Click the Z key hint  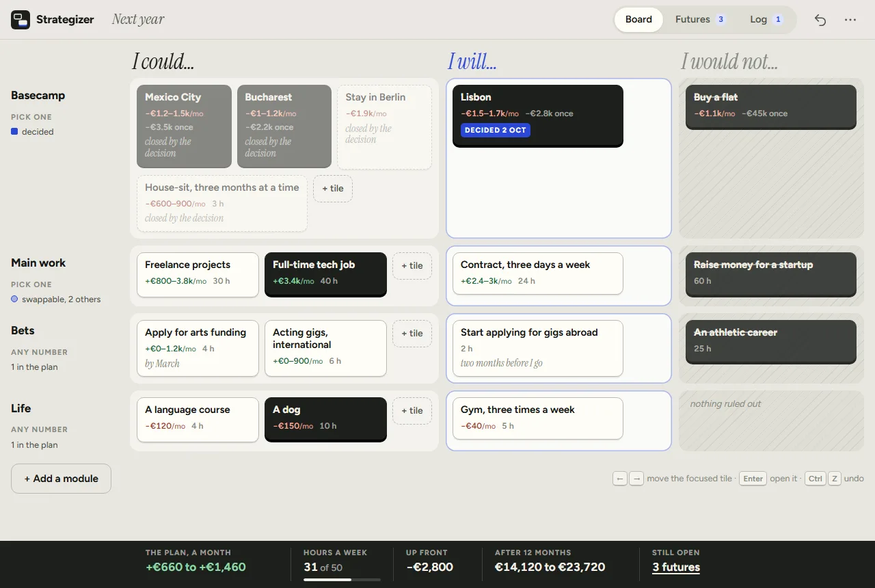coord(835,479)
